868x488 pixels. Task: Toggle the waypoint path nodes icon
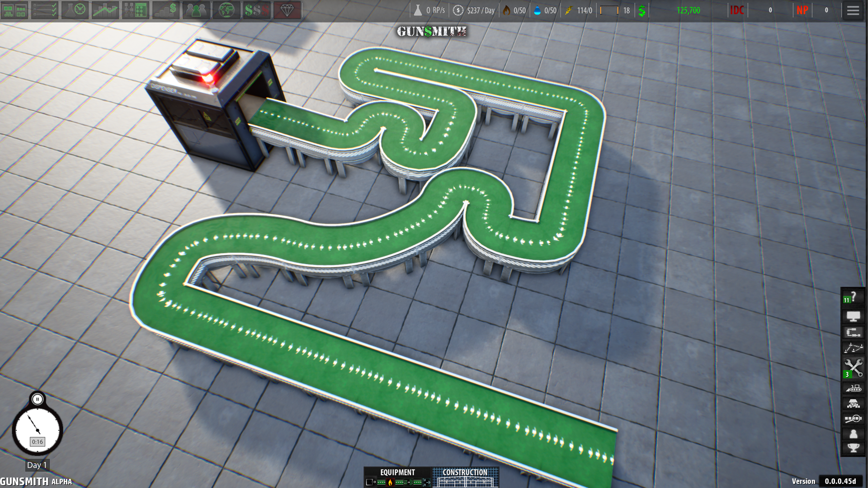coord(853,348)
